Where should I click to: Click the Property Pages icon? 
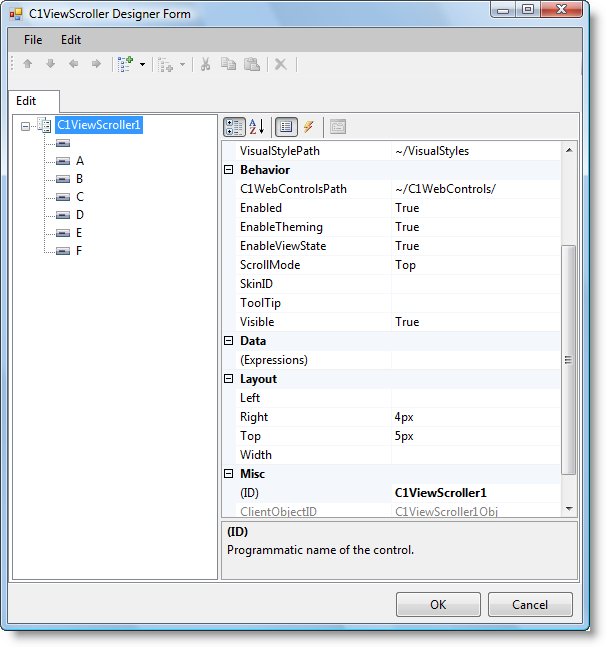(x=338, y=127)
